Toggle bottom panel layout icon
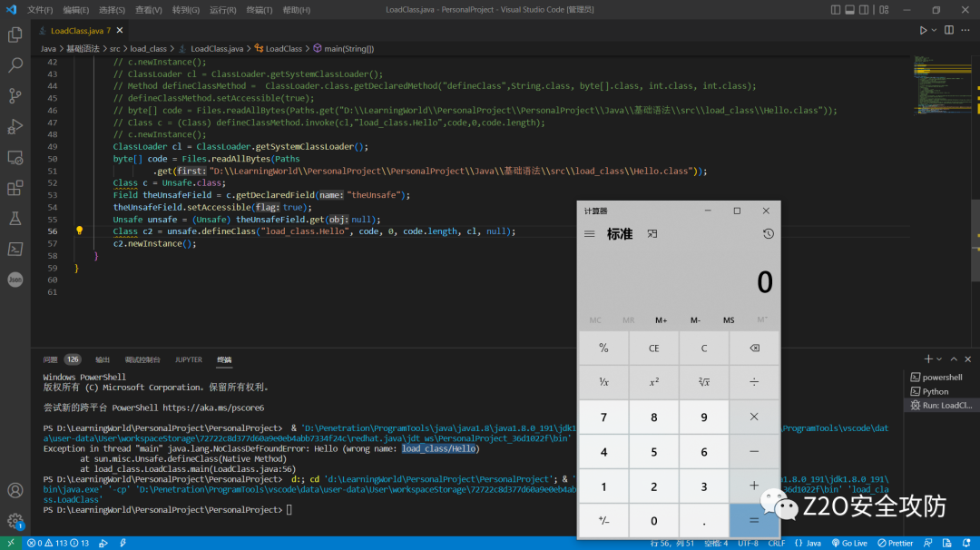Image resolution: width=980 pixels, height=550 pixels. 850,9
